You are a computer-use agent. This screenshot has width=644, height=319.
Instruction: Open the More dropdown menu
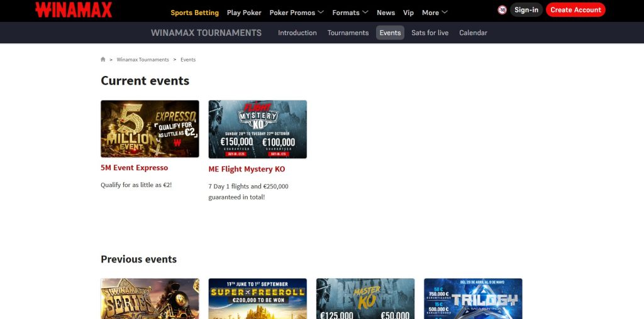click(435, 13)
